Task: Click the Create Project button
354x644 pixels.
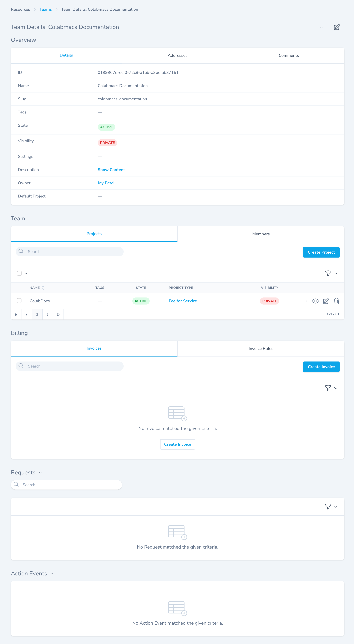Action: (321, 252)
